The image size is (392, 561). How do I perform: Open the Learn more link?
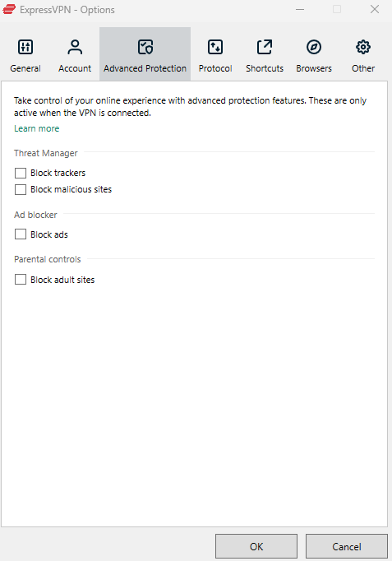36,128
